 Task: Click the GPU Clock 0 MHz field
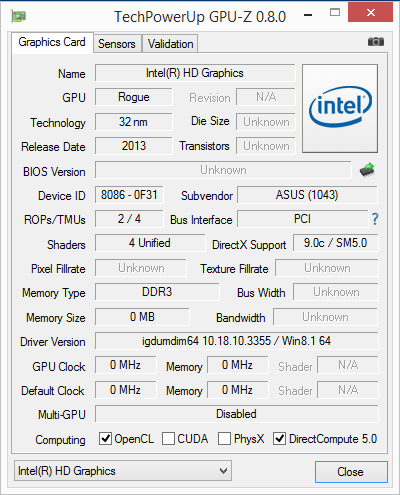coord(126,365)
